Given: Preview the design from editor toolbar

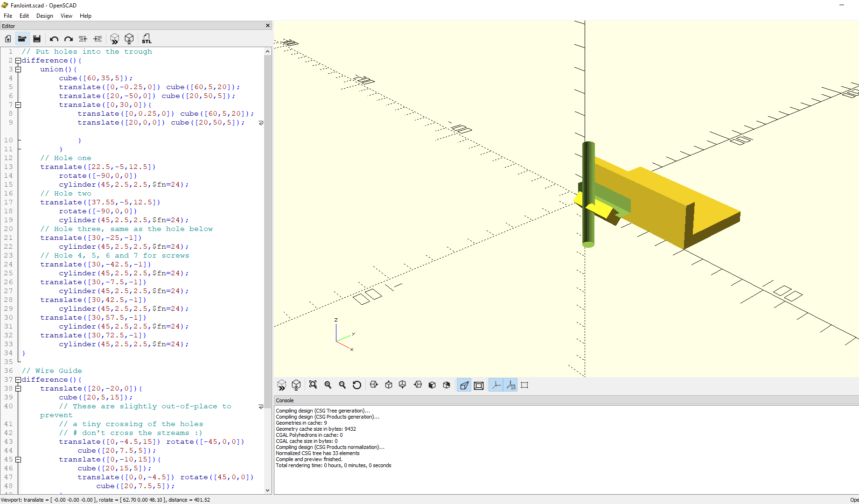Looking at the screenshot, I should pyautogui.click(x=114, y=39).
